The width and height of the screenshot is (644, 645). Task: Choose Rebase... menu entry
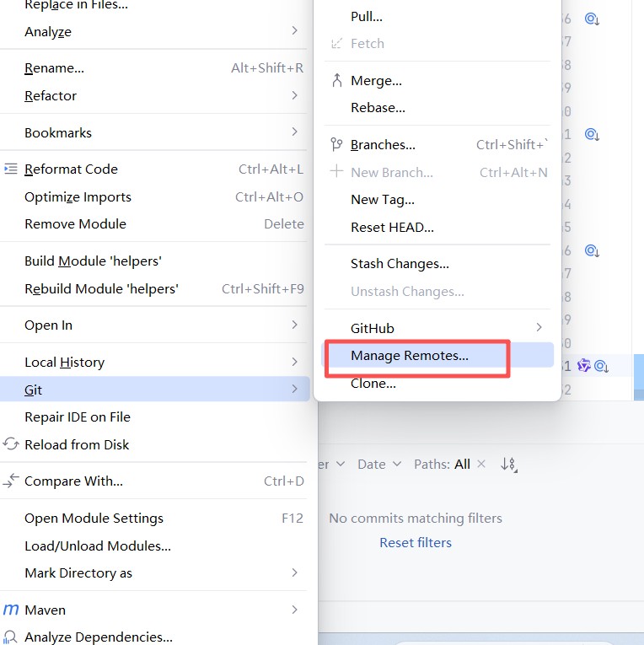[437, 108]
